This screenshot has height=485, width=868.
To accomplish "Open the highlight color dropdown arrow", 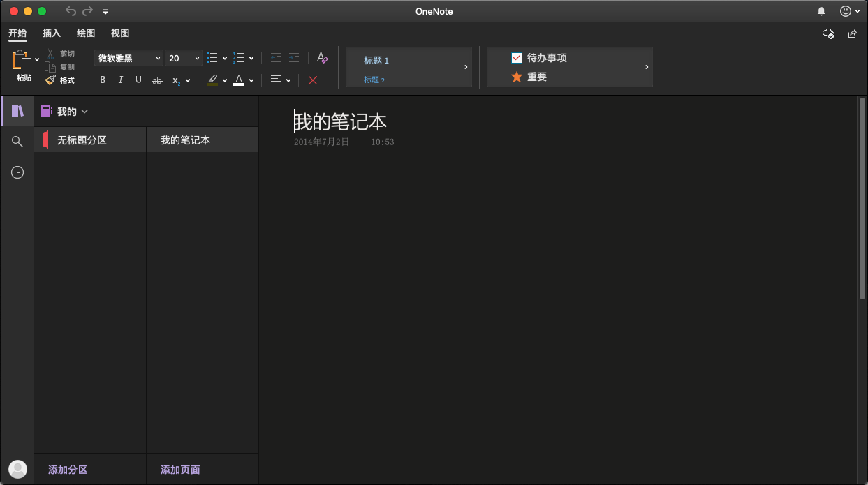I will pyautogui.click(x=225, y=80).
